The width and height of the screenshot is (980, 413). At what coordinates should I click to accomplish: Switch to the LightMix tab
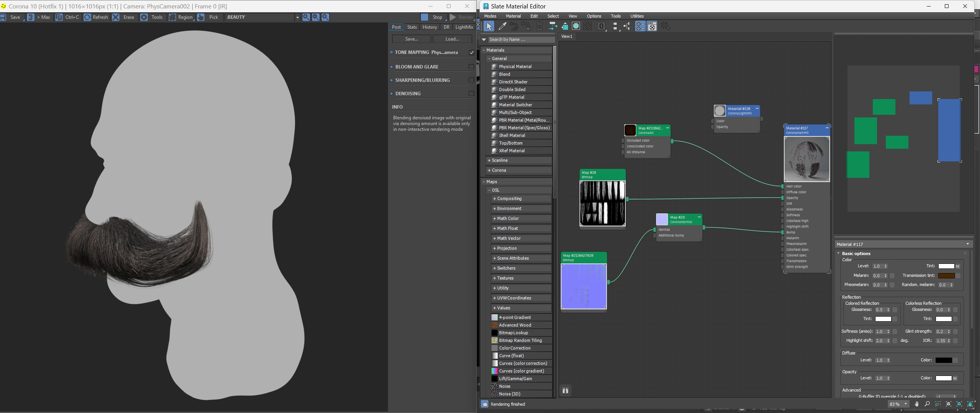click(x=464, y=27)
